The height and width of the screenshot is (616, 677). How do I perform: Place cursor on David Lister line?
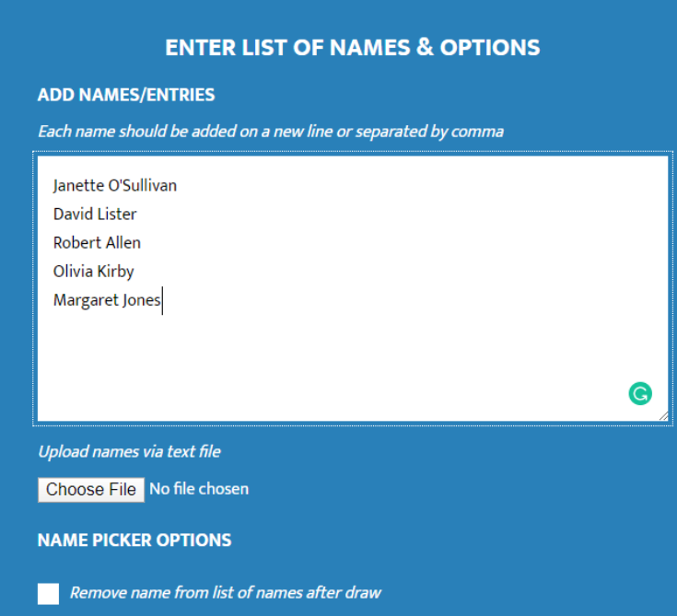tap(95, 215)
